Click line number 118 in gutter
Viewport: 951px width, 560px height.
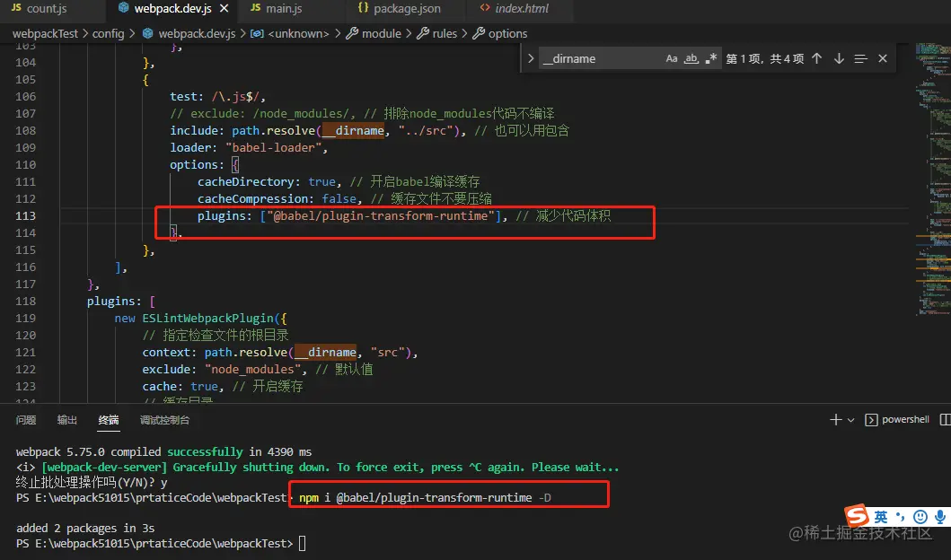pos(25,302)
